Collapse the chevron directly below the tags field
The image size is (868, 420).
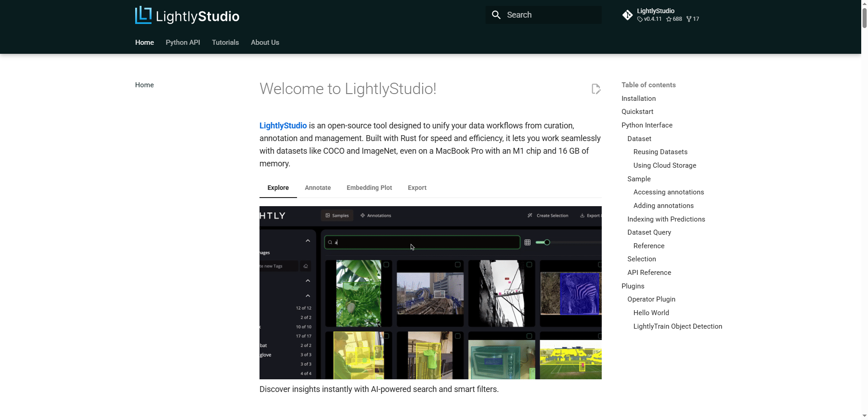click(x=308, y=281)
